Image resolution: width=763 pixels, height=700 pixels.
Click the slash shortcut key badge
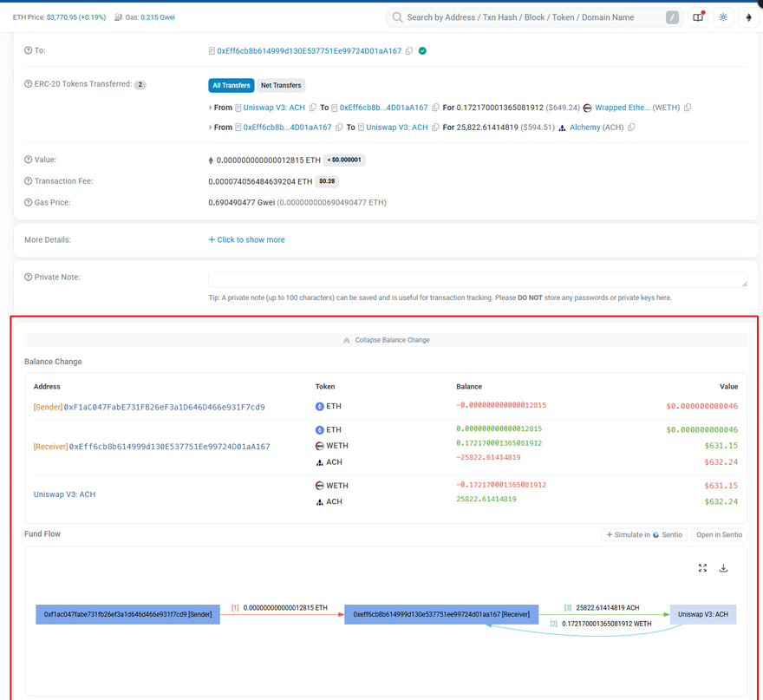coord(672,17)
